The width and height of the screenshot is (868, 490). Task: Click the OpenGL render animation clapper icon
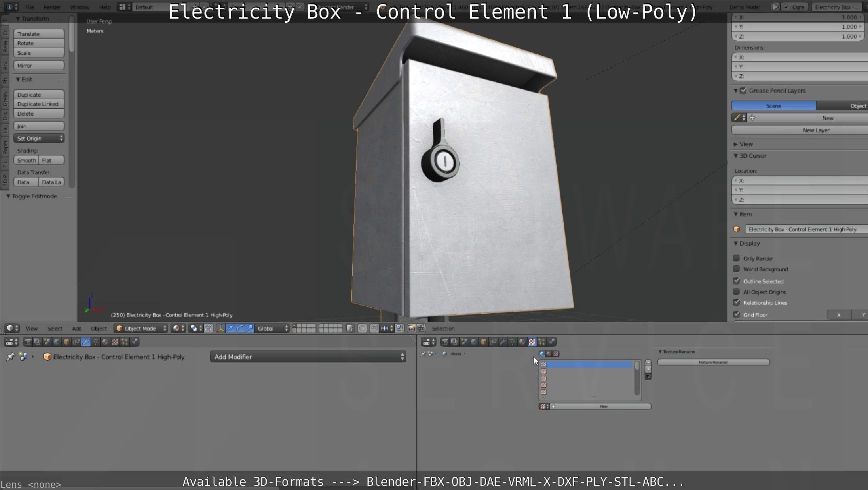click(x=421, y=328)
